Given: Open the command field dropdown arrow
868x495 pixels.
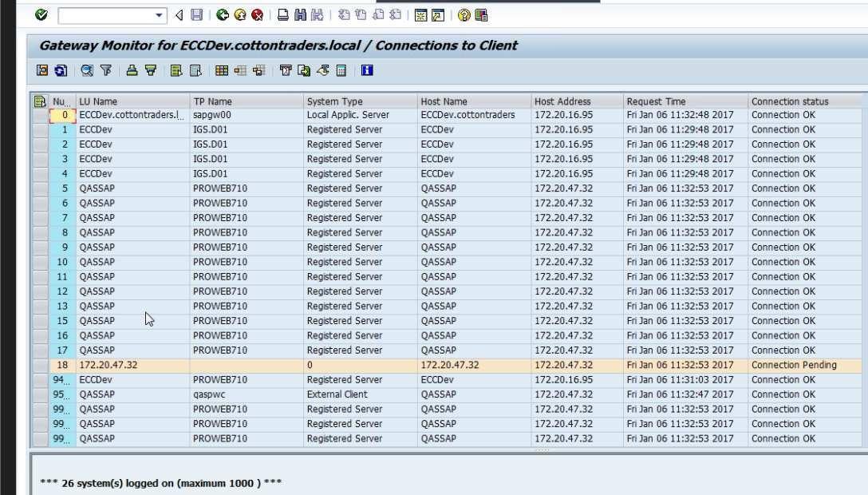Looking at the screenshot, I should click(x=159, y=14).
